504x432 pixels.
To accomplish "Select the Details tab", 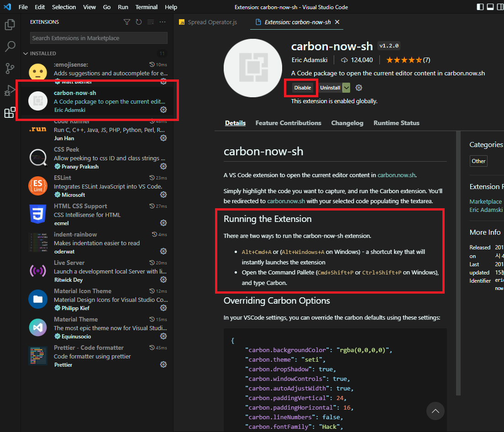I will [235, 123].
